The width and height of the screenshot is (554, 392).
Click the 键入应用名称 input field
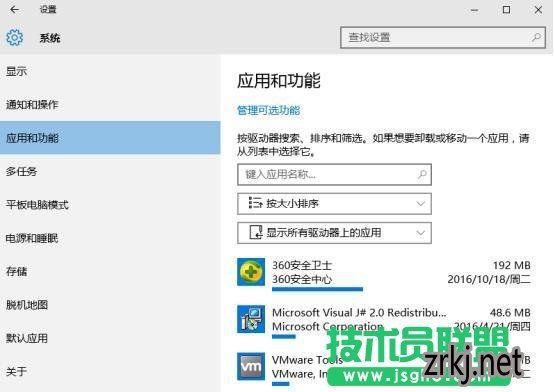pos(334,174)
